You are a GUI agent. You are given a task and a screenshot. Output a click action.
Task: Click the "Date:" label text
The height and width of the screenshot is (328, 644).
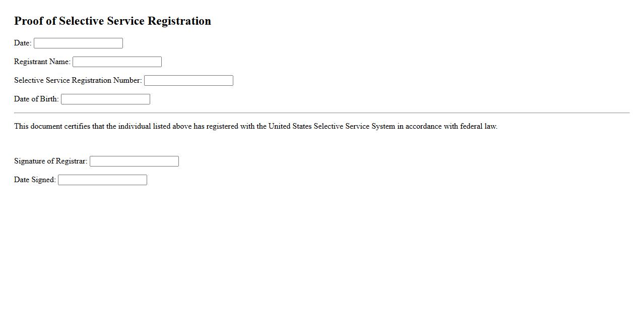point(23,43)
